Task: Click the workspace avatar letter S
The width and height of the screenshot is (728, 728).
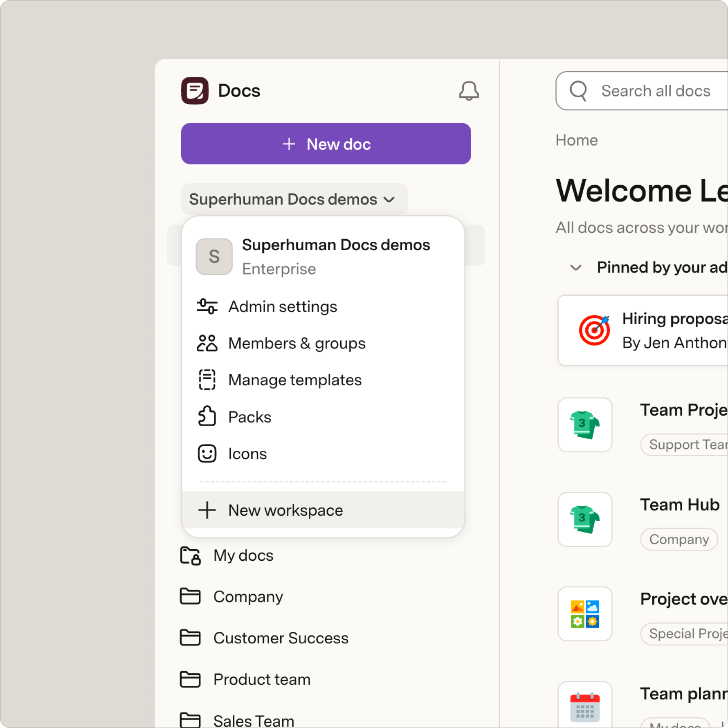Action: pos(214,256)
